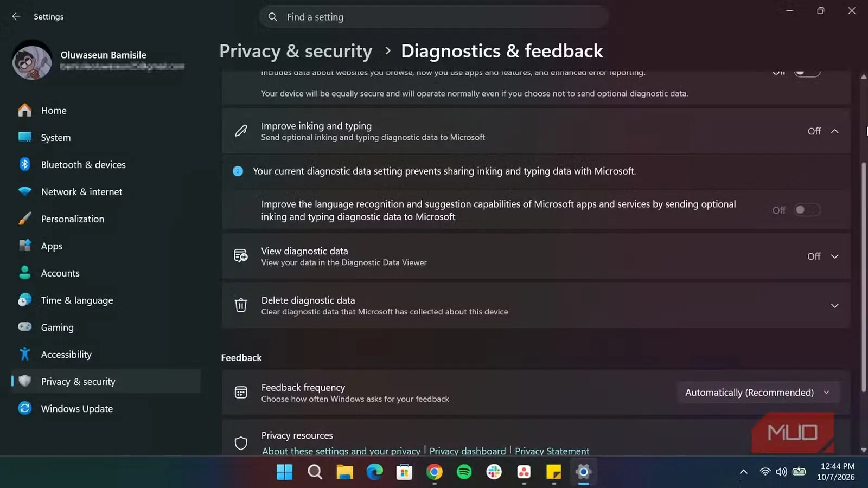Viewport: 868px width, 488px height.
Task: Collapse the Improve inking and typing section
Action: [x=834, y=131]
